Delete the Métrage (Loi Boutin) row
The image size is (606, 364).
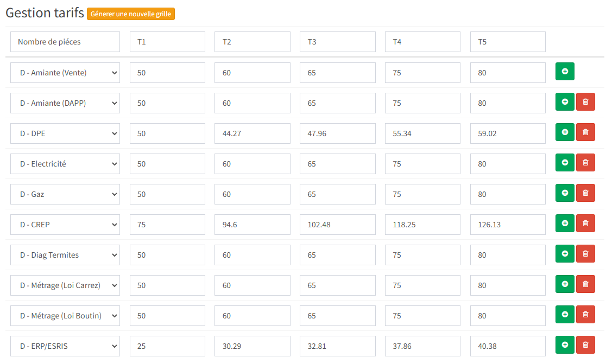coord(585,315)
